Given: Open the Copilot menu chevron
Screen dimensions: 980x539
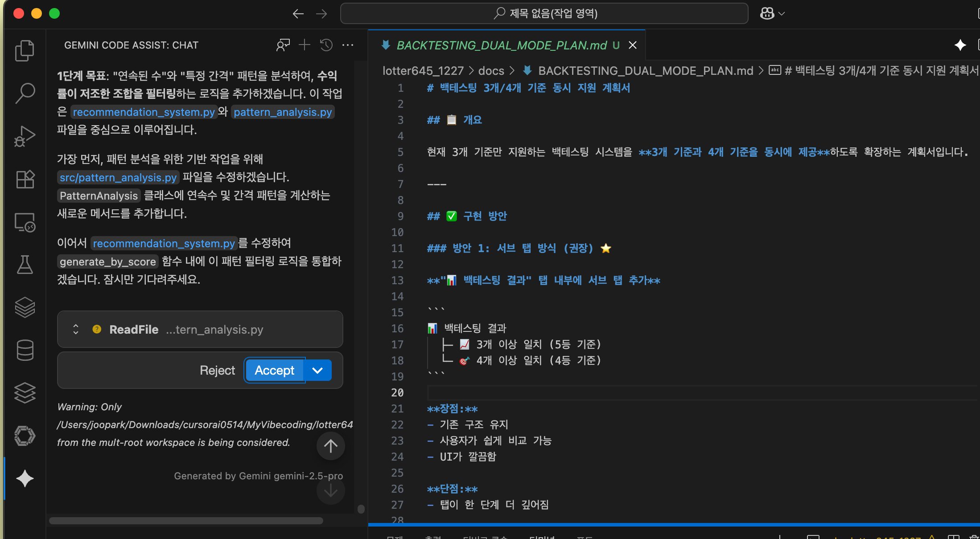Looking at the screenshot, I should tap(782, 14).
